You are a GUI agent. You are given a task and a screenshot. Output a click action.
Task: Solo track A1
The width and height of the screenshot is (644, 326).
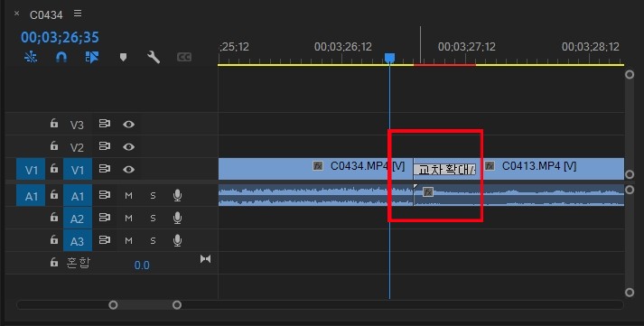(153, 195)
